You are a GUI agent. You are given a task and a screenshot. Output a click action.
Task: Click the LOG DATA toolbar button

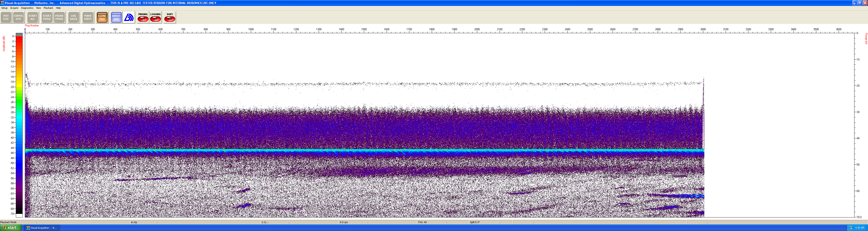tap(73, 18)
